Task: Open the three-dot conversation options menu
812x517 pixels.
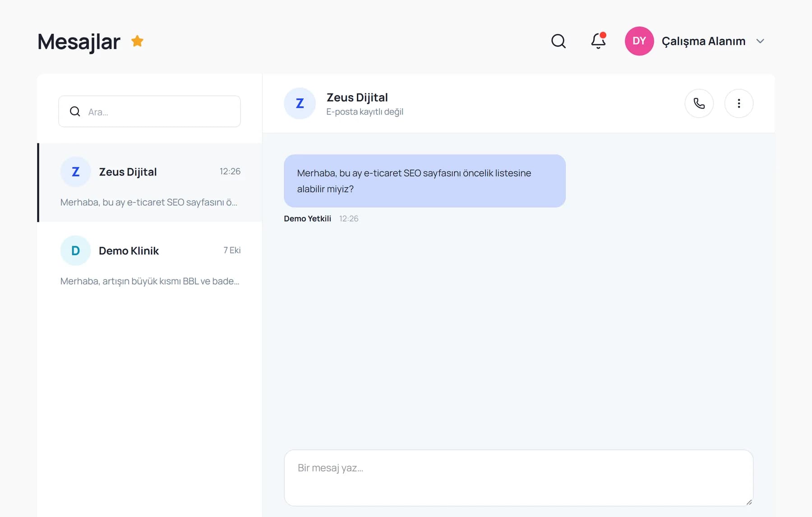Action: pos(739,103)
